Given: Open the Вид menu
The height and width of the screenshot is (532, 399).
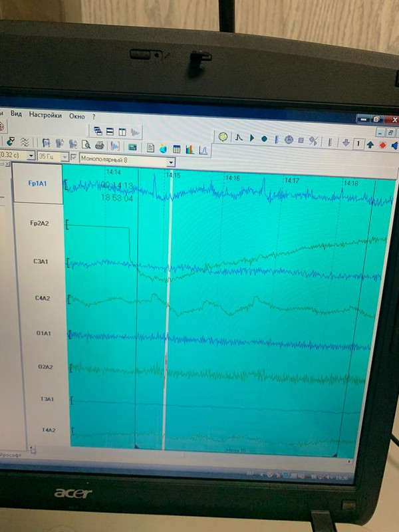Looking at the screenshot, I should (x=16, y=114).
